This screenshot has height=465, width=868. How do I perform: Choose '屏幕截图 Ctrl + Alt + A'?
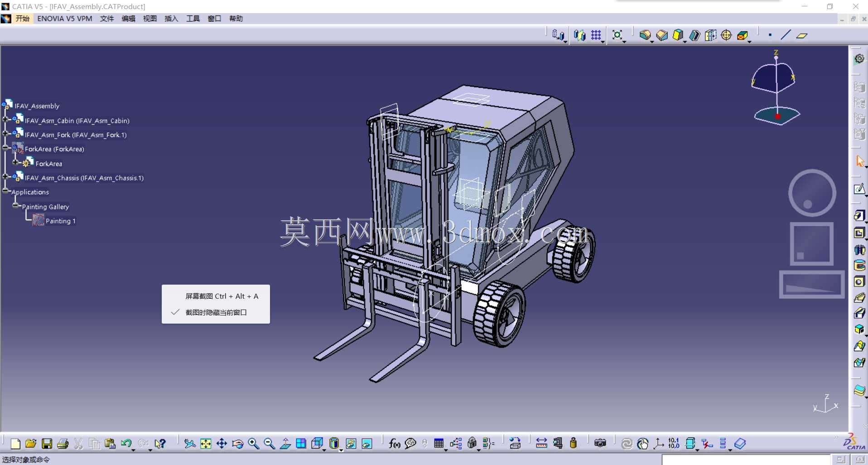point(216,296)
